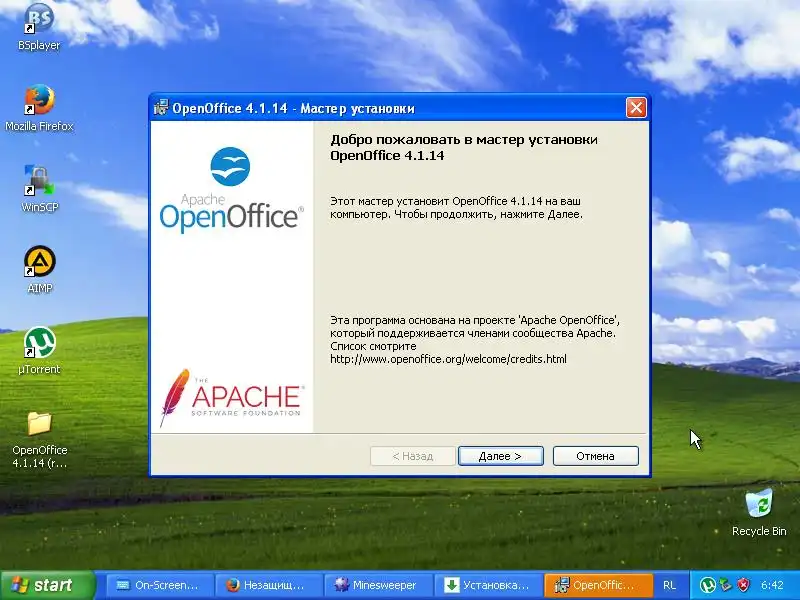Cancel setup with the Отмена button
The width and height of the screenshot is (800, 600).
595,456
